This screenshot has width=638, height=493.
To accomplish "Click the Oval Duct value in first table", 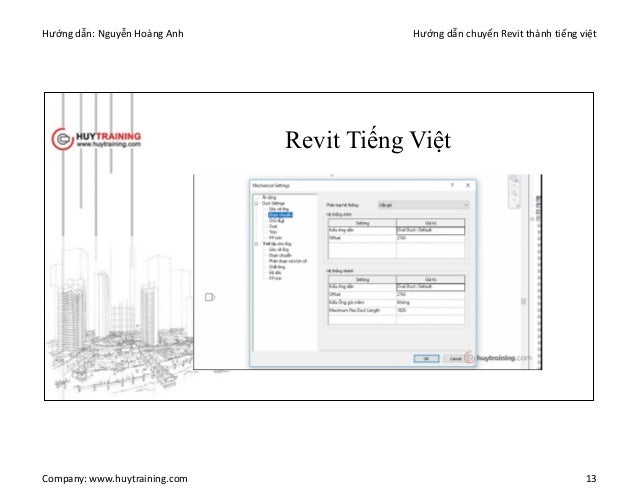I will (x=430, y=230).
